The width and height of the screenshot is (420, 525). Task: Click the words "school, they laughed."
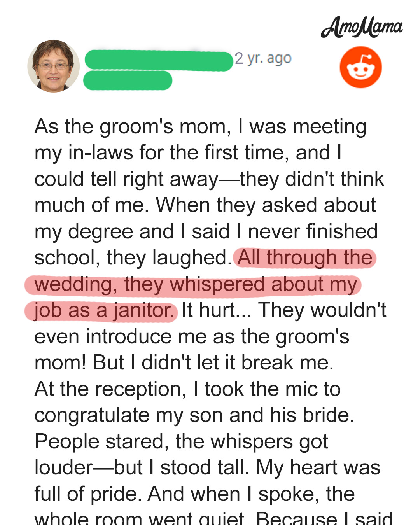tap(132, 258)
